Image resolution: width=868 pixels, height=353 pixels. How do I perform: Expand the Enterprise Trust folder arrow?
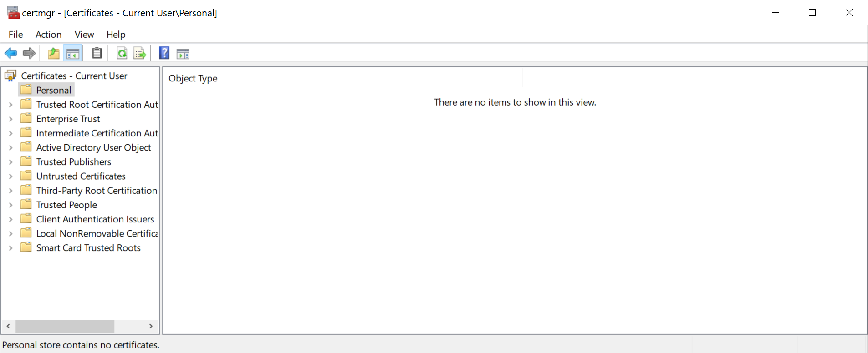11,119
